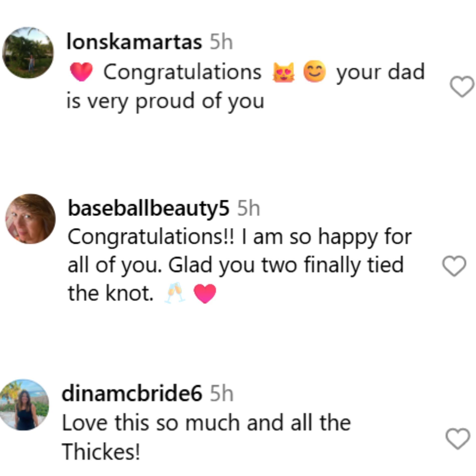The width and height of the screenshot is (476, 476).
Task: Visit the lonskamartas username link
Action: pos(134,42)
